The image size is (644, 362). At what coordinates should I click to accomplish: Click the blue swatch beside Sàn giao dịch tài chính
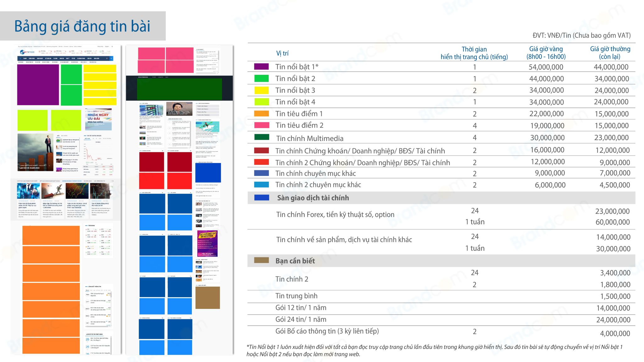click(x=262, y=197)
